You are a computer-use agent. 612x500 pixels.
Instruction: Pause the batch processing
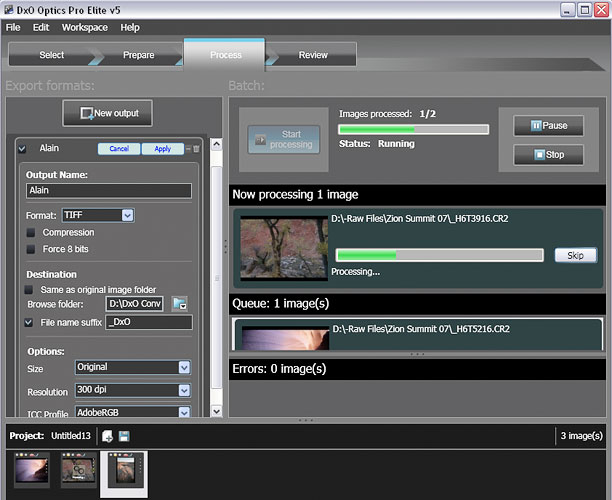549,126
